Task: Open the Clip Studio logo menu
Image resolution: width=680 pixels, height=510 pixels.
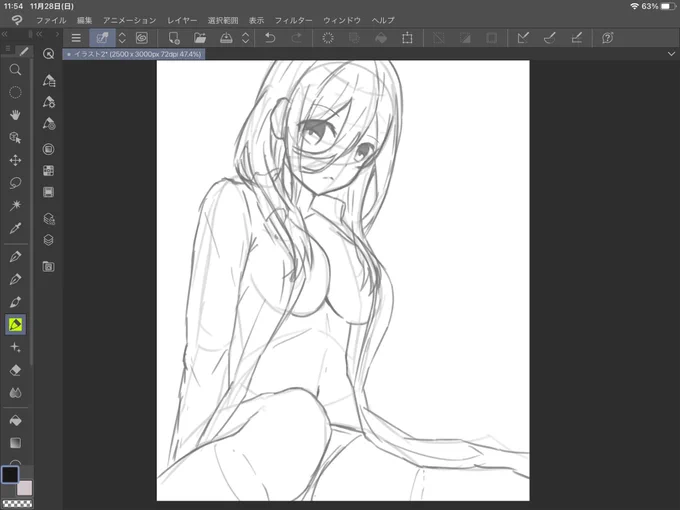Action: pyautogui.click(x=16, y=20)
